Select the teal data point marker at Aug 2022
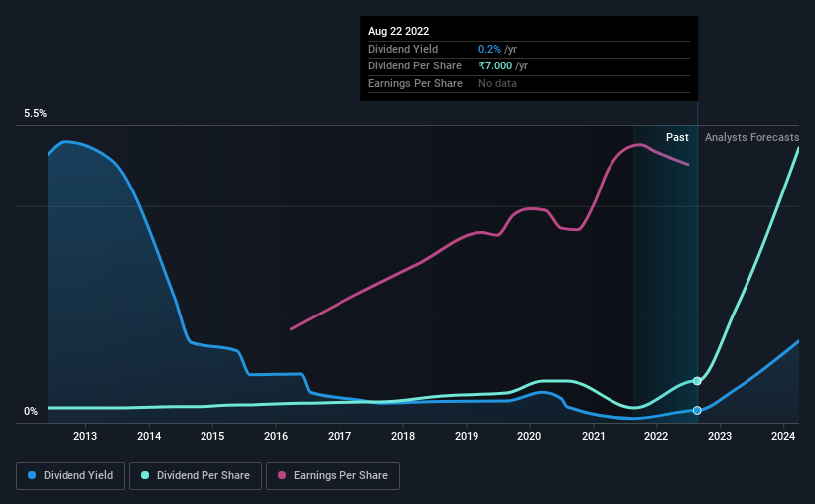The image size is (815, 504). (697, 381)
